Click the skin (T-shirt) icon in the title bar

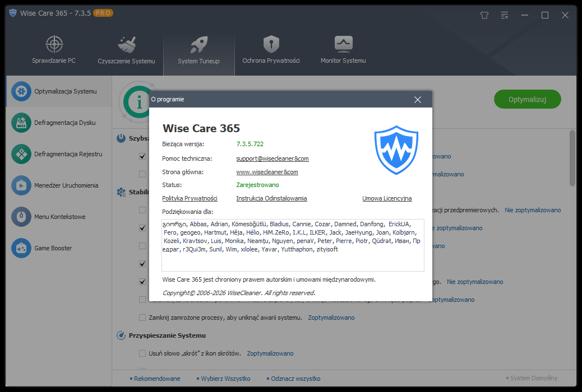coord(484,15)
